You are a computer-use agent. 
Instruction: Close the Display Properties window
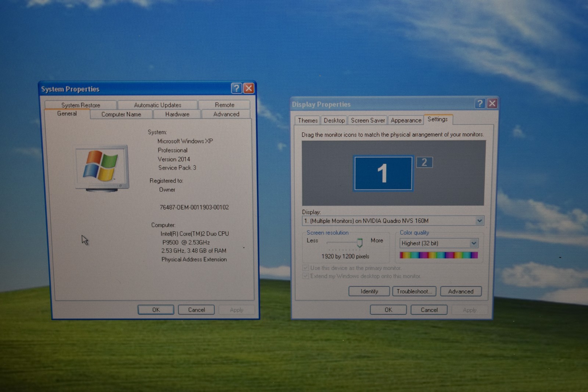coord(492,104)
